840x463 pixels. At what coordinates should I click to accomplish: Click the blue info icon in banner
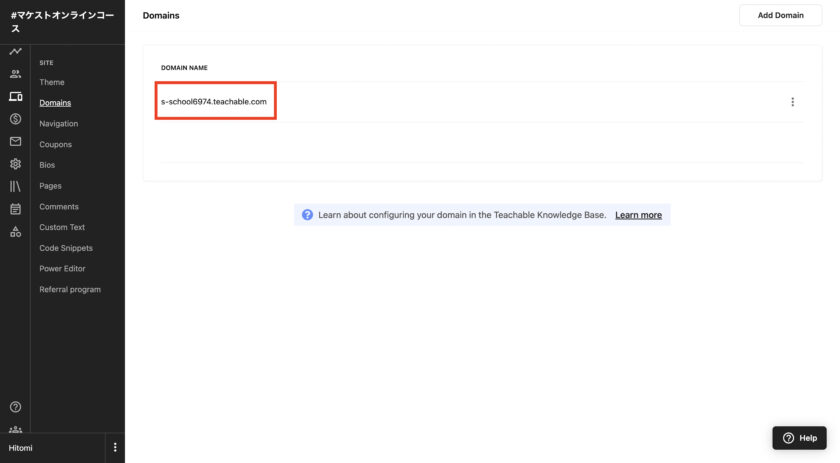point(307,215)
